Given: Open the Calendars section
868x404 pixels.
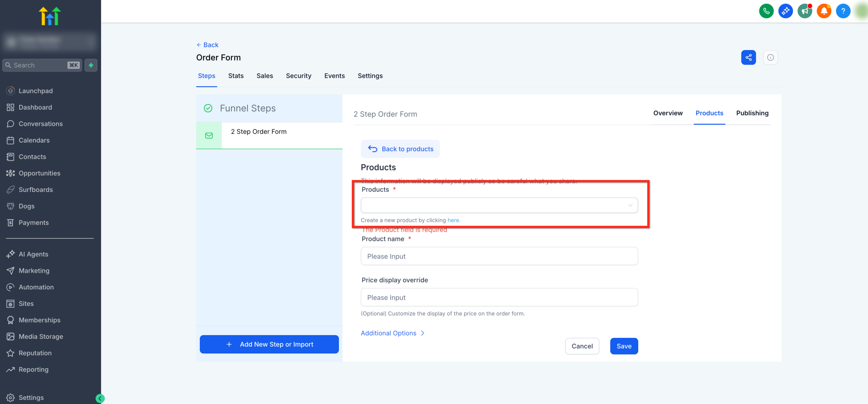Looking at the screenshot, I should (34, 140).
